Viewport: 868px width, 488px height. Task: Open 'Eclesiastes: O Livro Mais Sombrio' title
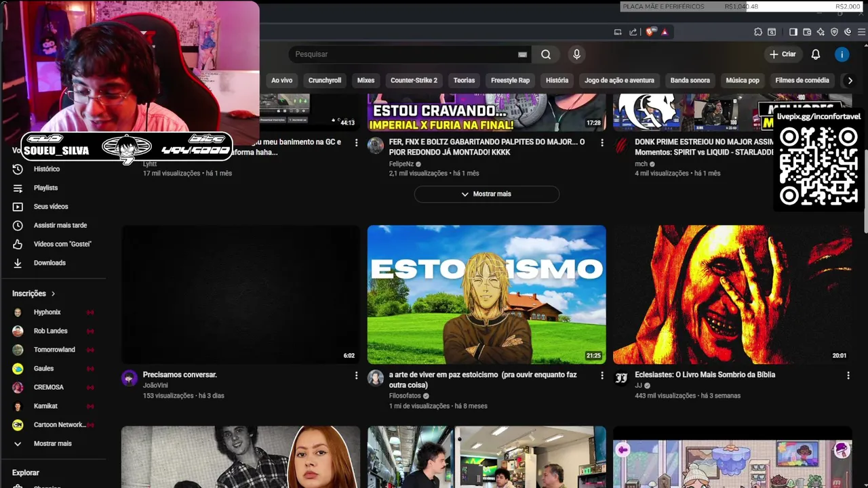tap(705, 375)
